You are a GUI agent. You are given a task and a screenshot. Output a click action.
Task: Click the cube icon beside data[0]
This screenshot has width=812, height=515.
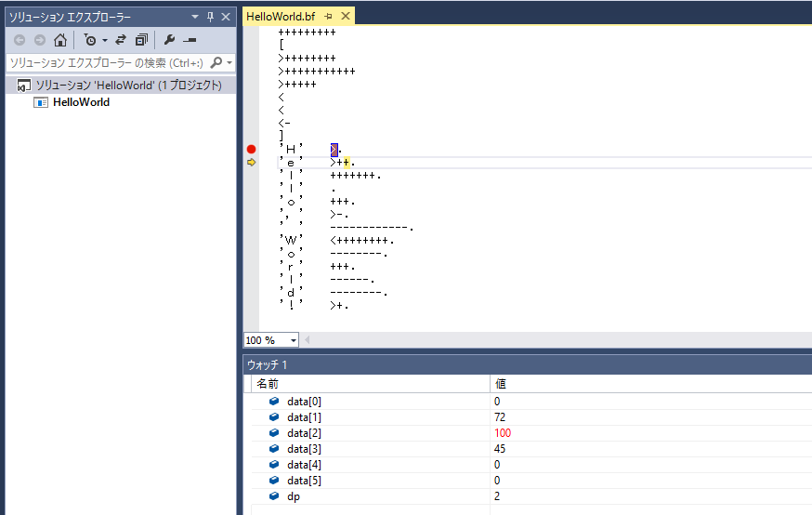pos(274,401)
